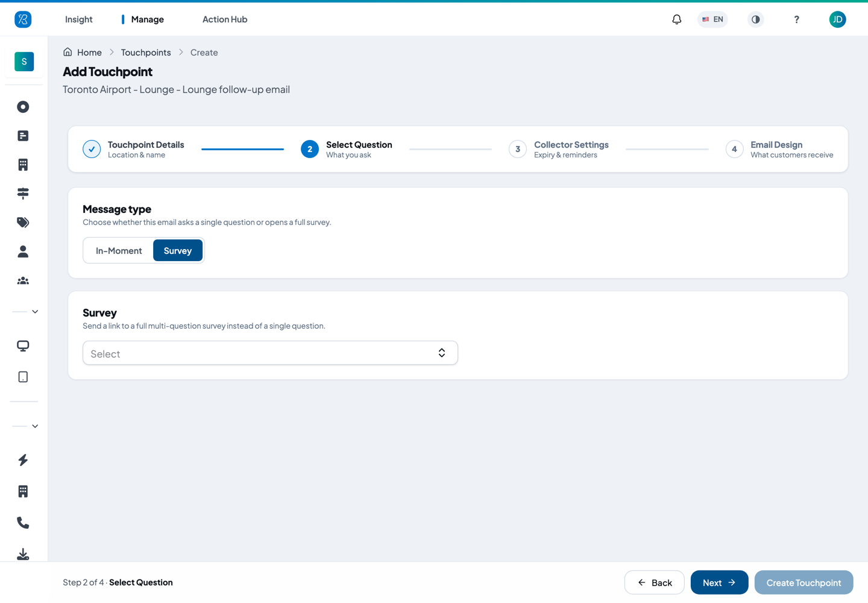Select the Survey message type

[178, 250]
